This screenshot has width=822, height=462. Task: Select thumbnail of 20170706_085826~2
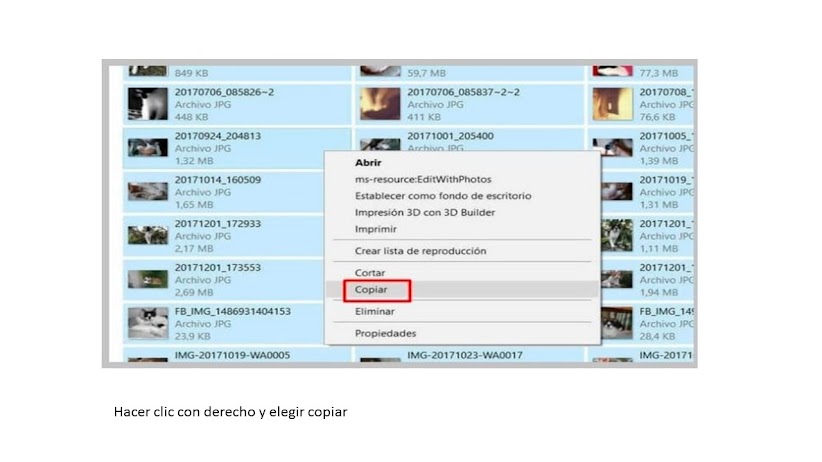click(148, 104)
